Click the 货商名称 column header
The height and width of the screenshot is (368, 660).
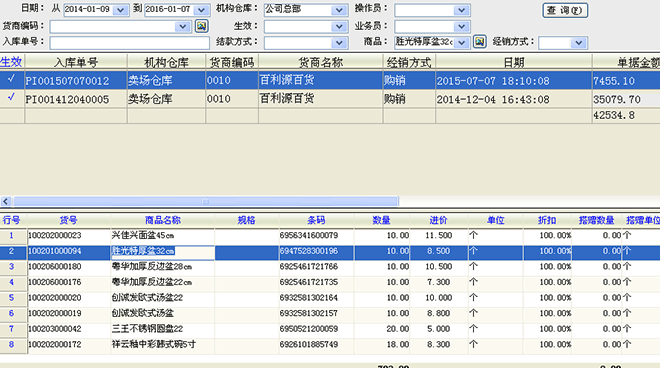tap(321, 62)
